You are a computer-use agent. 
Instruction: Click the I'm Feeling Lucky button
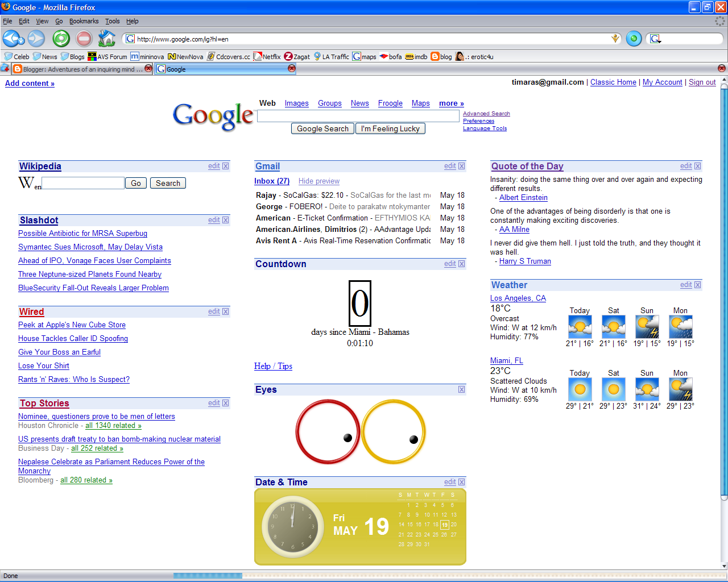tap(390, 128)
